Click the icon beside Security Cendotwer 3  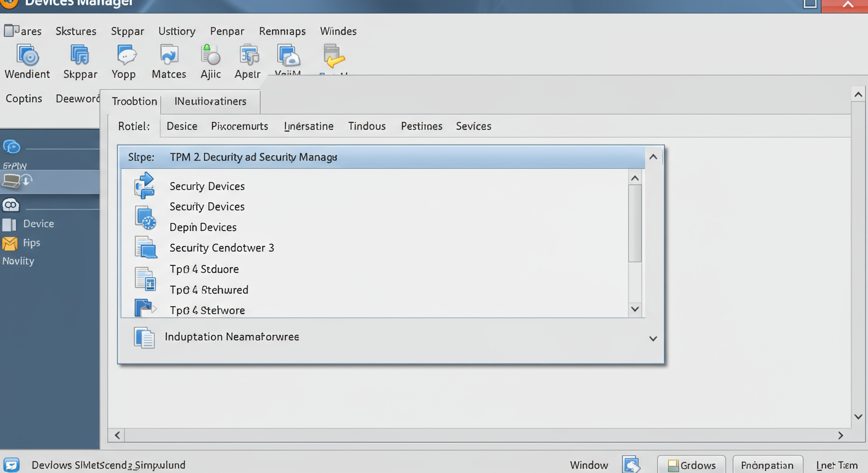click(146, 247)
